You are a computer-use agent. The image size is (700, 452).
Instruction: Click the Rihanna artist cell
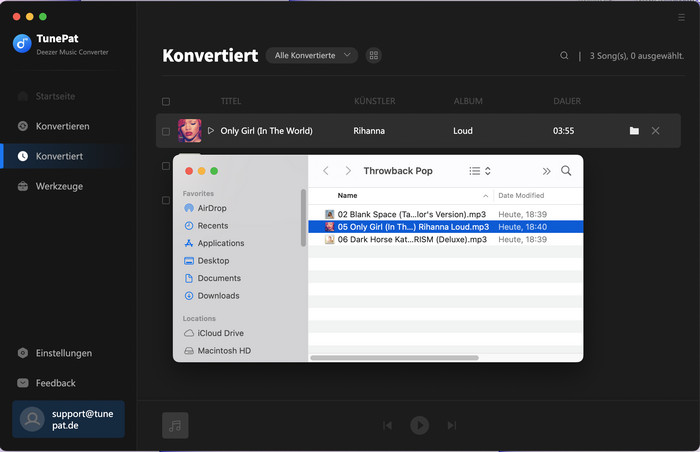coord(369,131)
